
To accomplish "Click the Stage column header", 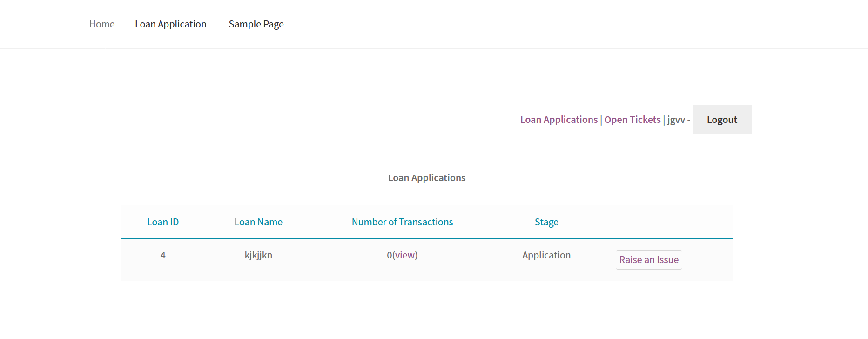I will (546, 222).
